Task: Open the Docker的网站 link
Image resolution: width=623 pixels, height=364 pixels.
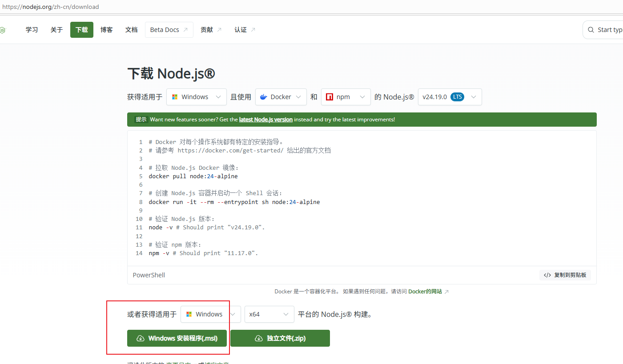Action: coord(429,292)
